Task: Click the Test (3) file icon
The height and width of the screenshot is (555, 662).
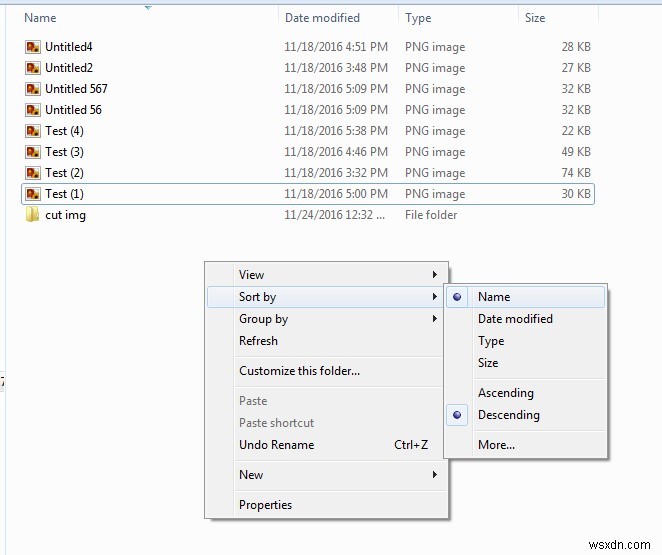Action: (33, 152)
